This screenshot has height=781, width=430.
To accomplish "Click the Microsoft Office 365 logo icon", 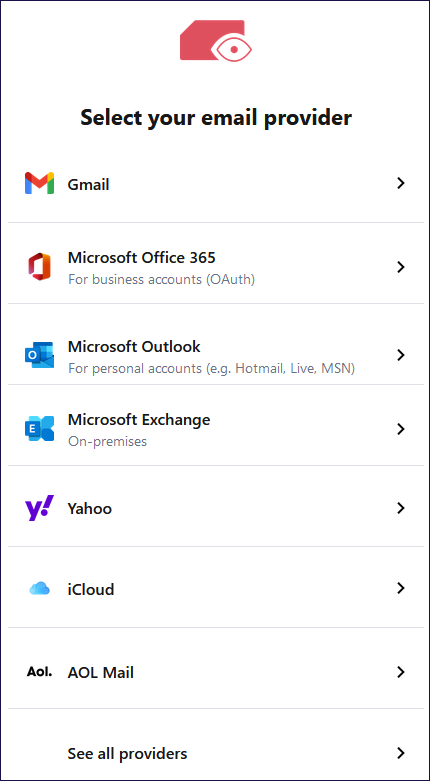I will pos(39,267).
